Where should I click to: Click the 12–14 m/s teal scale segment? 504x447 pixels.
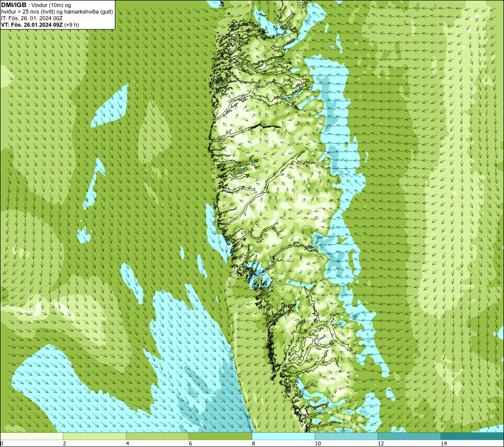coord(409,436)
